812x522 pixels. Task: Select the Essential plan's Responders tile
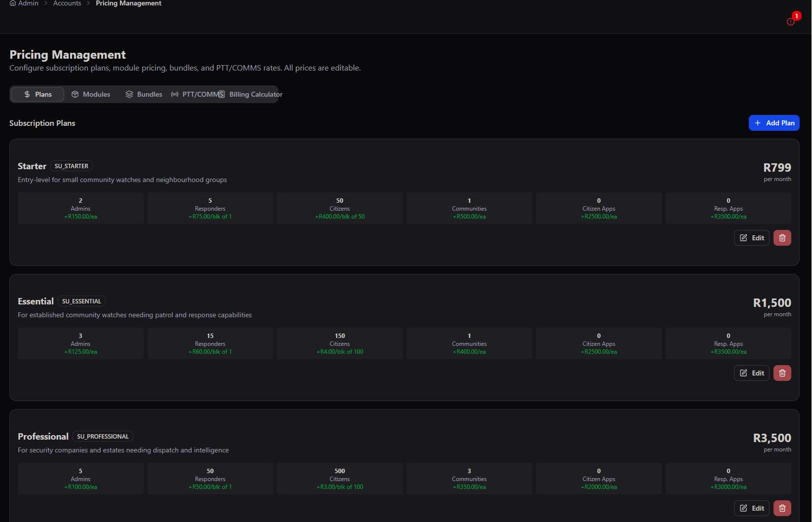[210, 343]
